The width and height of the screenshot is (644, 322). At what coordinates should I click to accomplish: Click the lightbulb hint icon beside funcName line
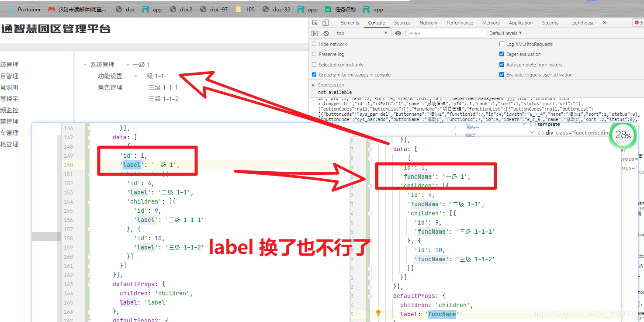click(x=378, y=313)
